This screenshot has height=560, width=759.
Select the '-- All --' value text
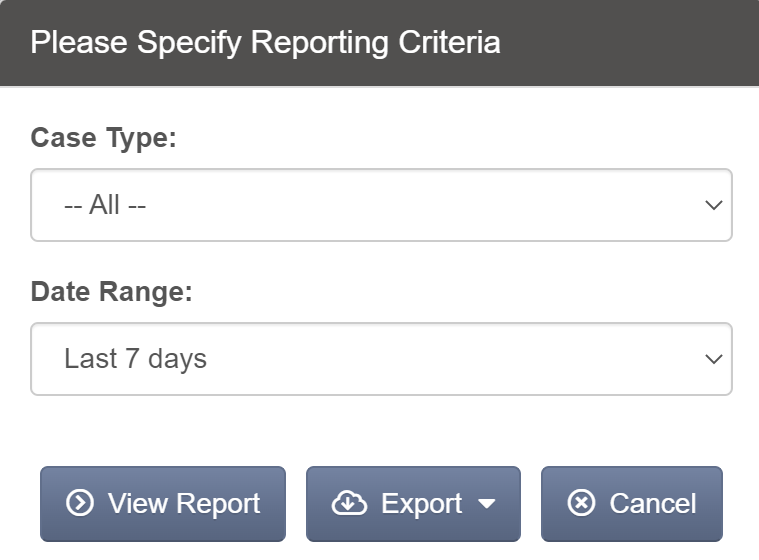click(x=105, y=205)
